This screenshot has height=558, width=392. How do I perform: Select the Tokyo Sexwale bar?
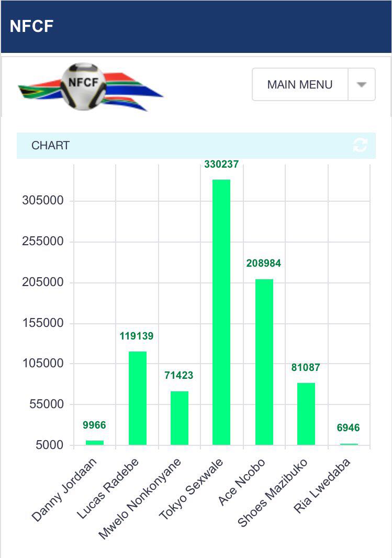(x=221, y=312)
